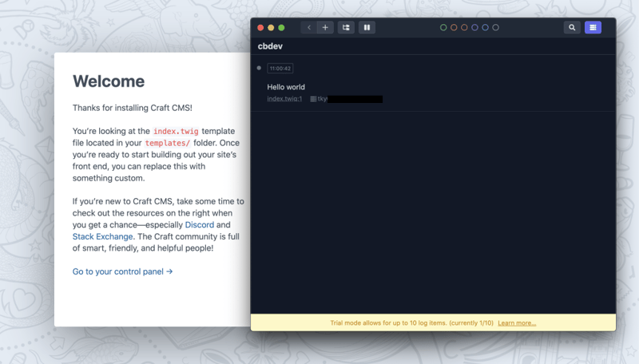Image resolution: width=639 pixels, height=364 pixels.
Task: Open the screens list icon
Action: pyautogui.click(x=346, y=27)
